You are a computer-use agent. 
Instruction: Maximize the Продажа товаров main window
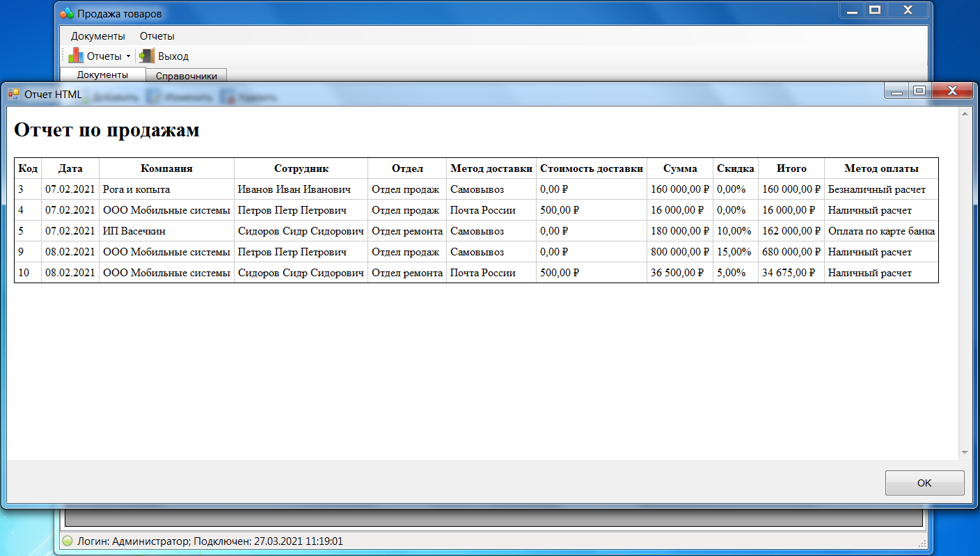pyautogui.click(x=875, y=10)
